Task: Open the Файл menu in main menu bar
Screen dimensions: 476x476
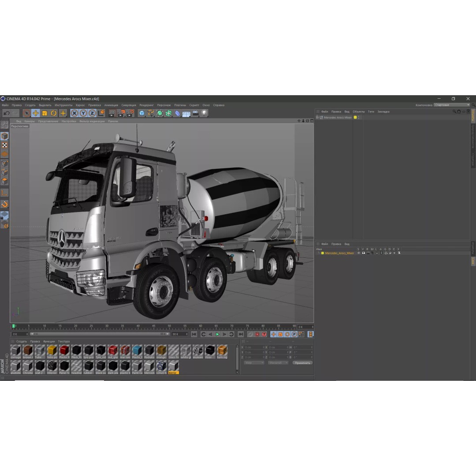Action: [5, 105]
